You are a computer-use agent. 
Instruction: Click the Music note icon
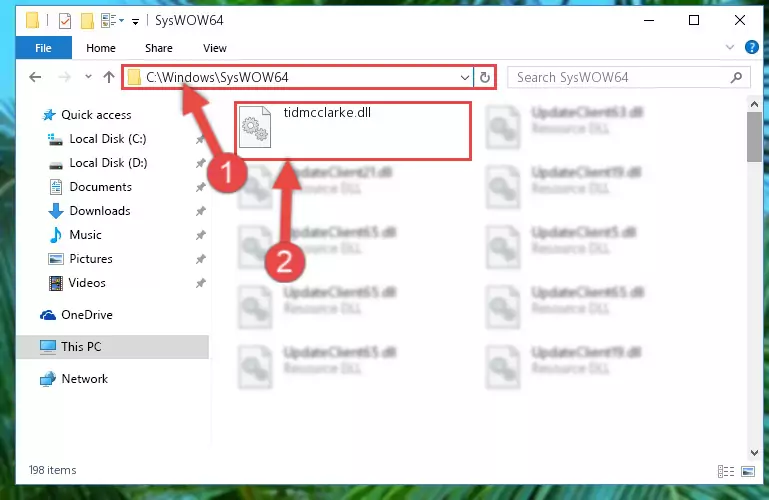click(56, 235)
